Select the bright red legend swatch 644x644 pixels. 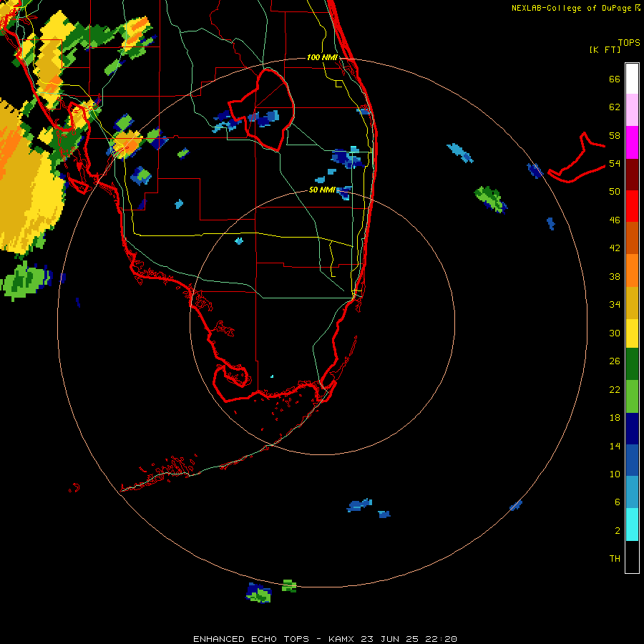632,206
